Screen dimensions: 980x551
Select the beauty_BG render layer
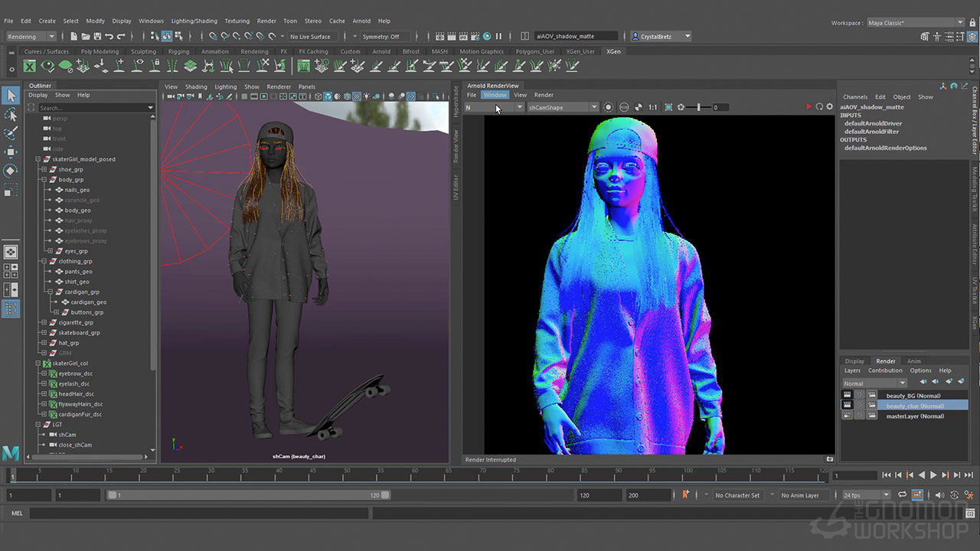pos(913,396)
